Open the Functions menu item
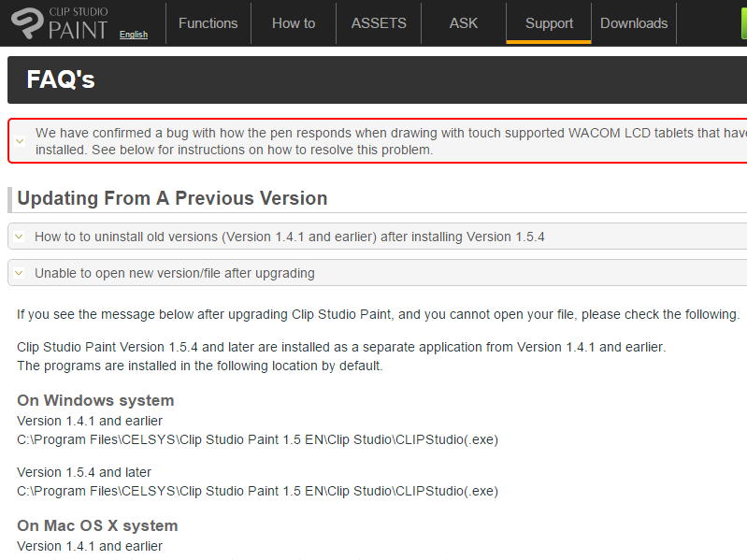Screen dimensions: 747x560 (208, 22)
